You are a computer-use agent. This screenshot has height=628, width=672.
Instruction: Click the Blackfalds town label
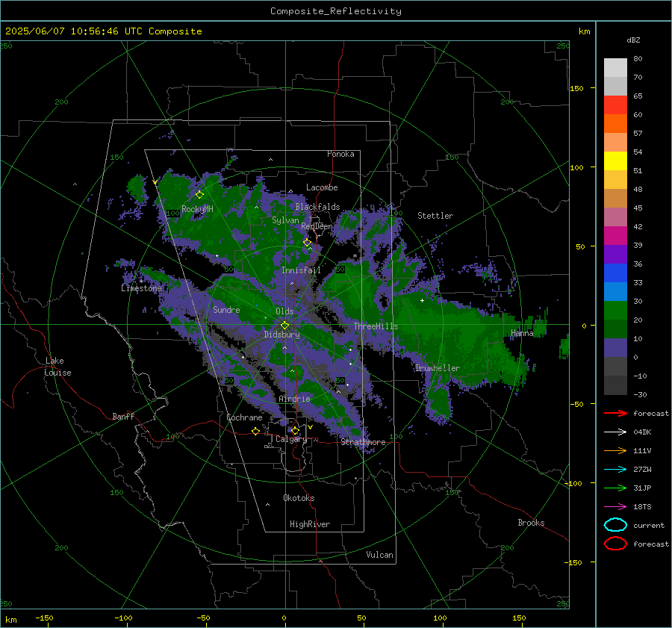click(x=317, y=207)
